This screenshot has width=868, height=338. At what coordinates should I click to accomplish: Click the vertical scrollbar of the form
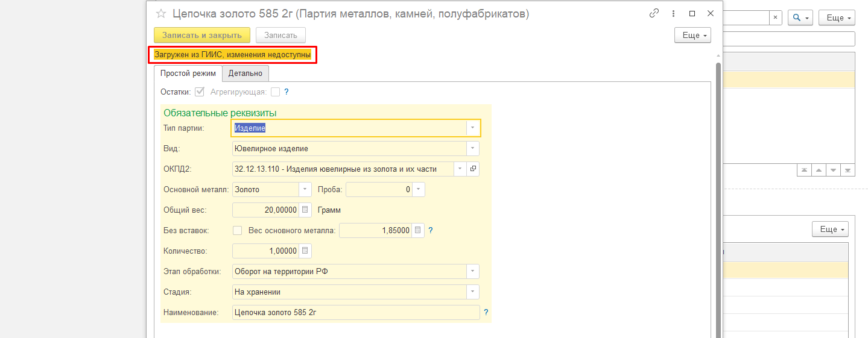pyautogui.click(x=718, y=199)
